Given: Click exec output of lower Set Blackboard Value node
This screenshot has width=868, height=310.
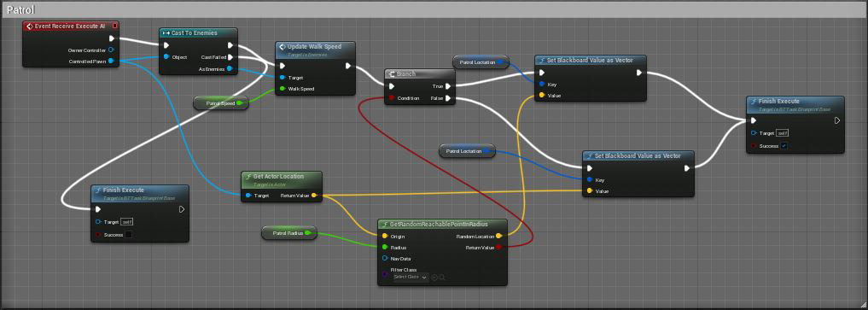Looking at the screenshot, I should (x=687, y=168).
